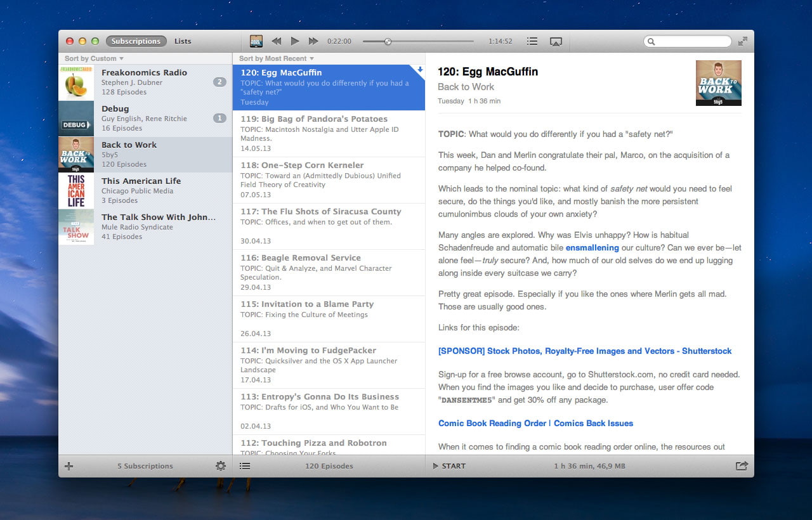Open the settings gear in sidebar
The height and width of the screenshot is (520, 812).
[x=220, y=466]
